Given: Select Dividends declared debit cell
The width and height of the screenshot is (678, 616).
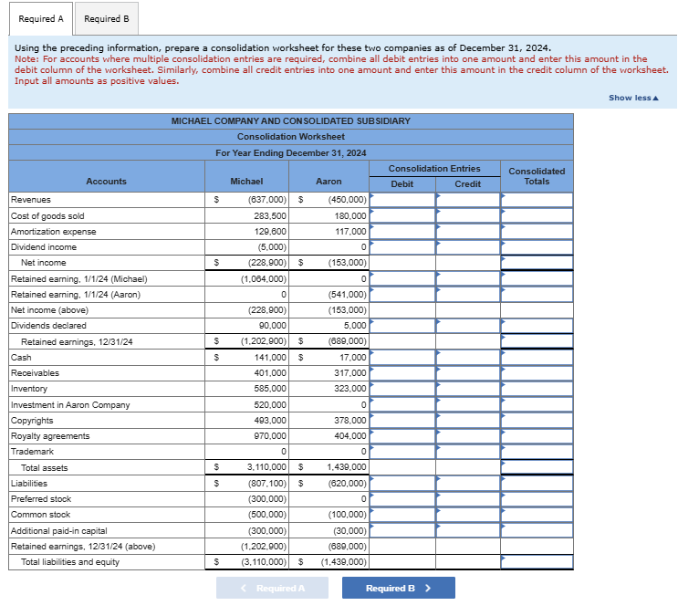Looking at the screenshot, I should point(402,326).
